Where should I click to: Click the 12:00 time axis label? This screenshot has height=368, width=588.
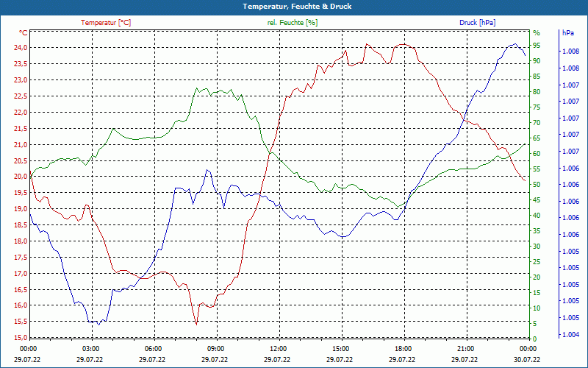(278, 349)
